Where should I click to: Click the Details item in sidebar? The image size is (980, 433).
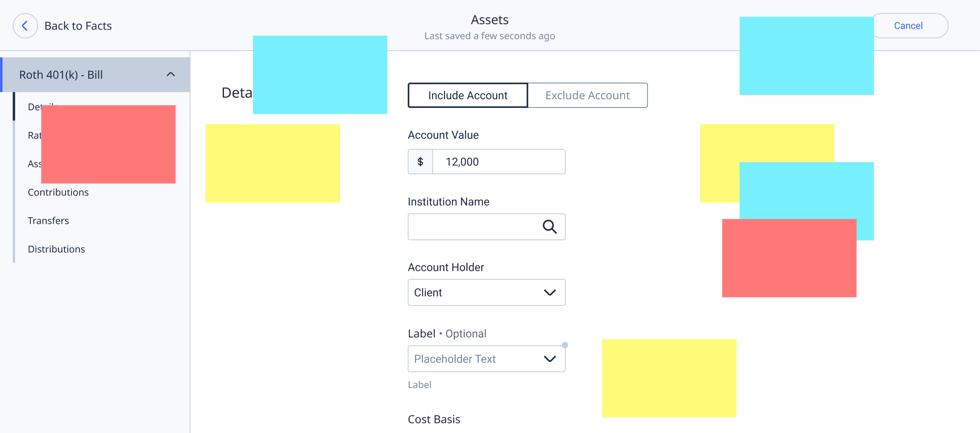coord(34,107)
